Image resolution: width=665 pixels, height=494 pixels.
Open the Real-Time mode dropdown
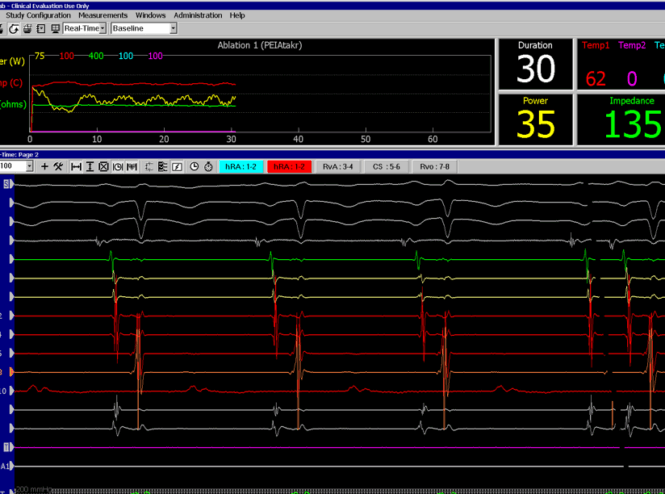101,28
